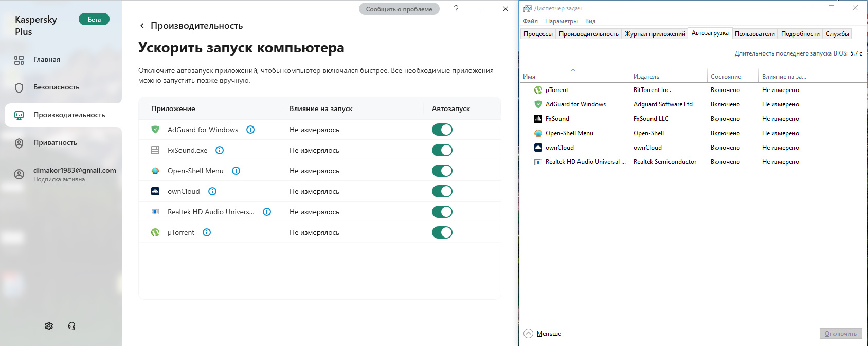Click the µTorrent icon in Task Manager

coord(538,90)
